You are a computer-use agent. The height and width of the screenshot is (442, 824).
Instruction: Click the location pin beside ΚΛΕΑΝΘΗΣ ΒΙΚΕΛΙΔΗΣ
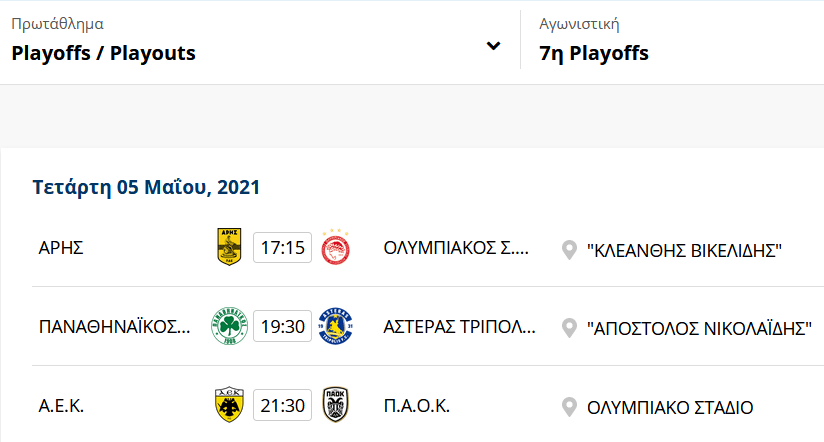click(570, 248)
